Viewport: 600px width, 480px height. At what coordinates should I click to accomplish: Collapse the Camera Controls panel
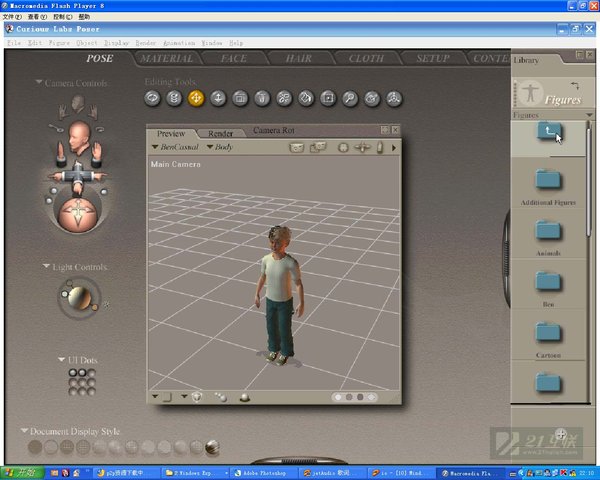[x=39, y=83]
